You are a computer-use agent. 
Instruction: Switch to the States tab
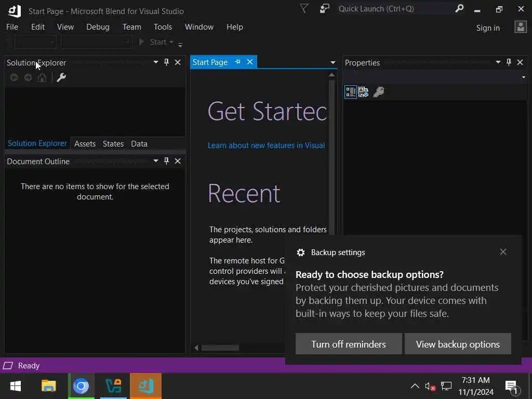click(113, 144)
